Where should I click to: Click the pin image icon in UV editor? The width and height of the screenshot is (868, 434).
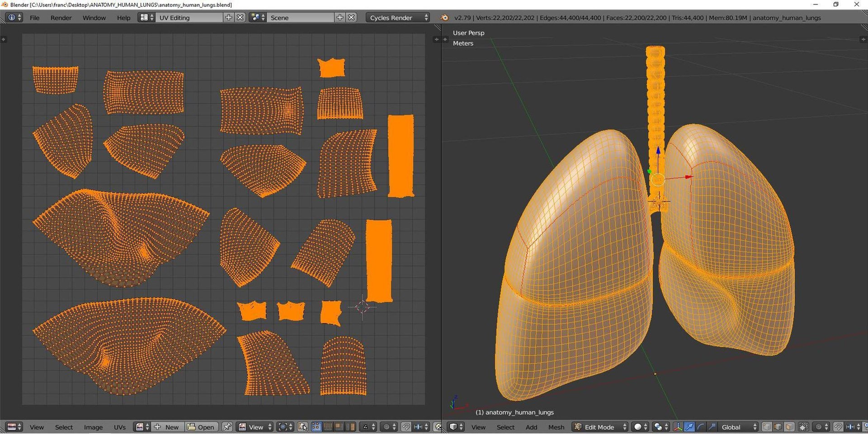(x=227, y=427)
